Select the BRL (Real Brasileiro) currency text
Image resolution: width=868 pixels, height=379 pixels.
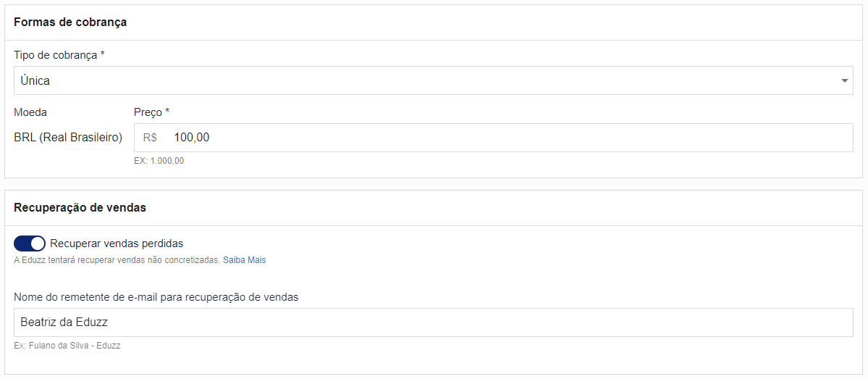click(x=68, y=138)
